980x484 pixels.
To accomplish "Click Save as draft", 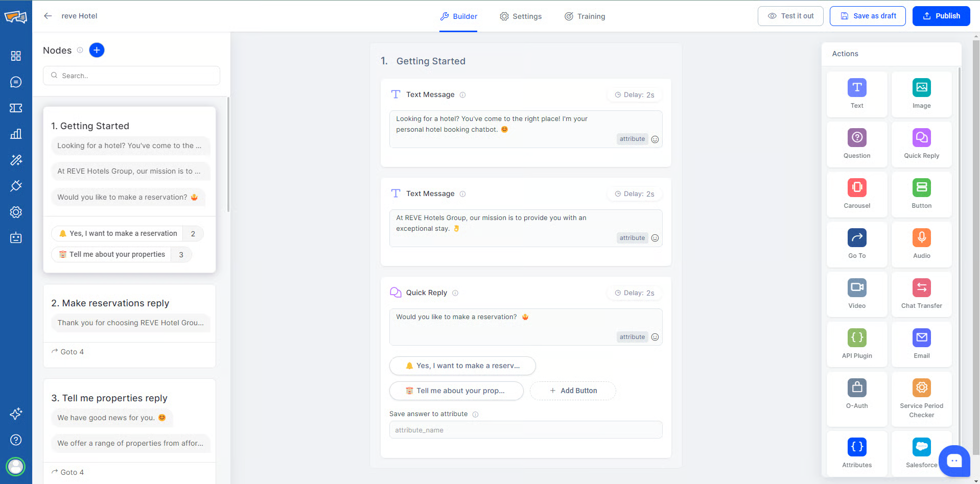I will coord(868,16).
